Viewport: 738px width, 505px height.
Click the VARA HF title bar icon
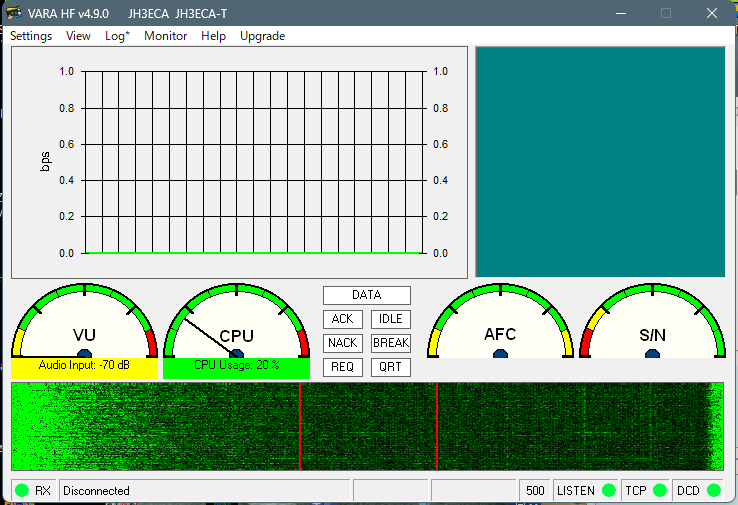pos(14,13)
